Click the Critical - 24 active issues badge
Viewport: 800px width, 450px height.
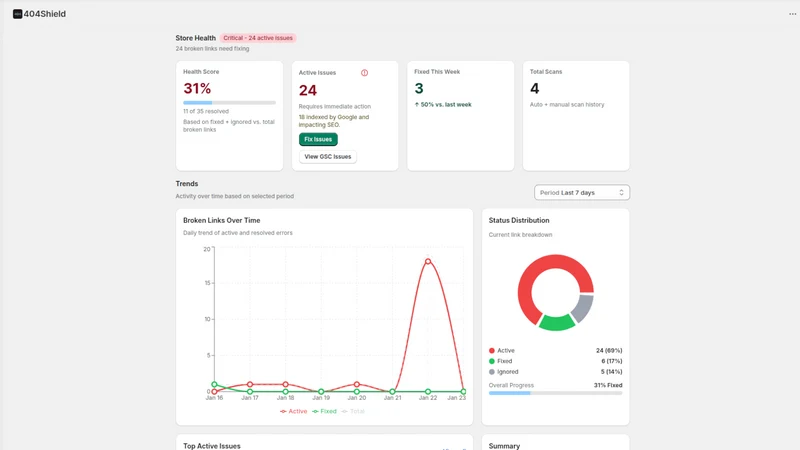pos(258,38)
